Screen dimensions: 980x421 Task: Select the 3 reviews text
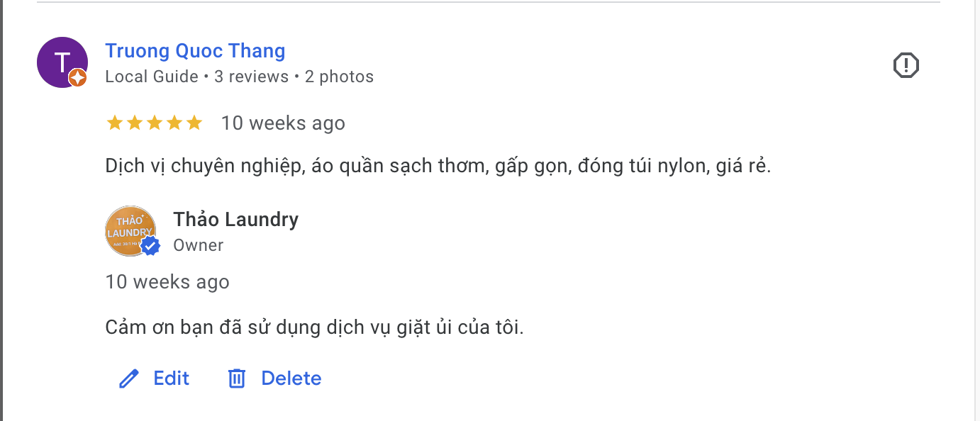click(x=250, y=77)
